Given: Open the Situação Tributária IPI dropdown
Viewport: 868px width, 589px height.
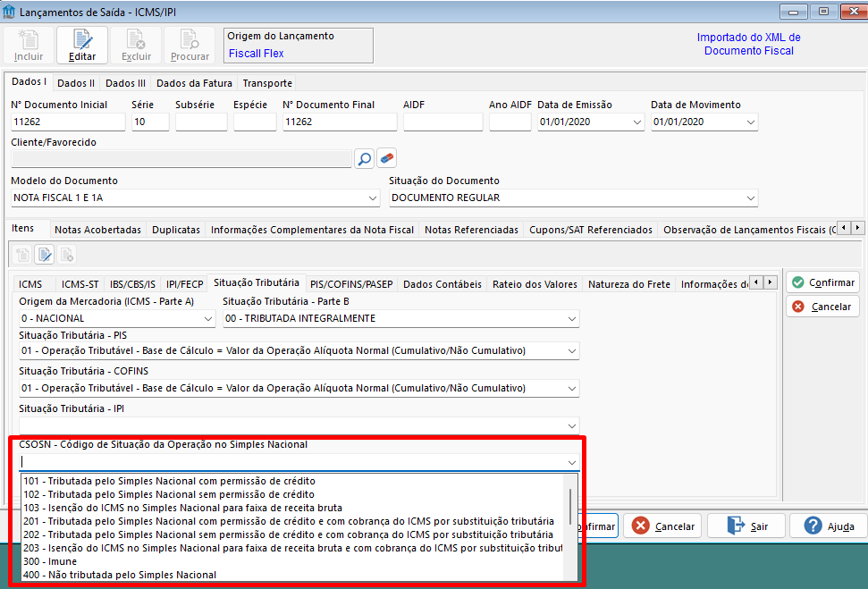Looking at the screenshot, I should (572, 426).
